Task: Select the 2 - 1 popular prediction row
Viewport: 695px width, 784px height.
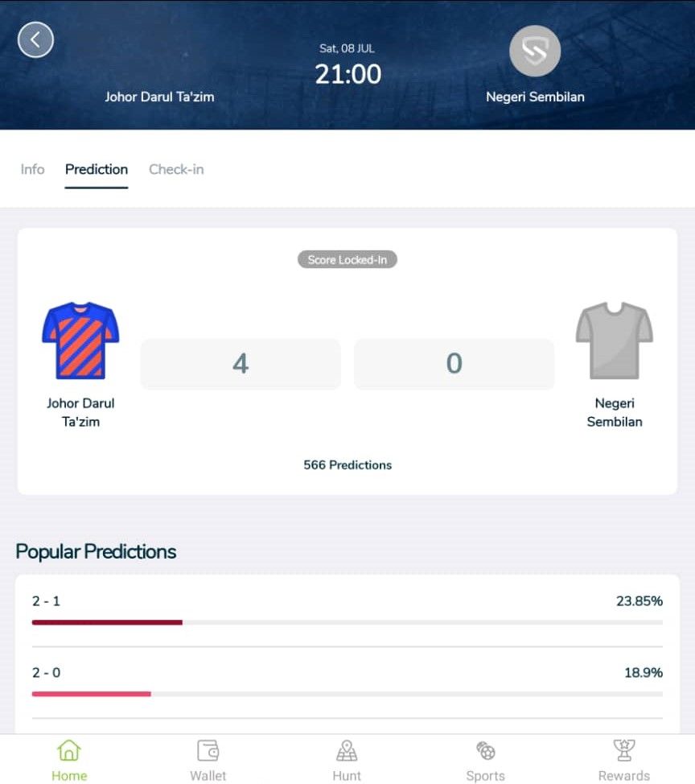Action: coord(347,611)
